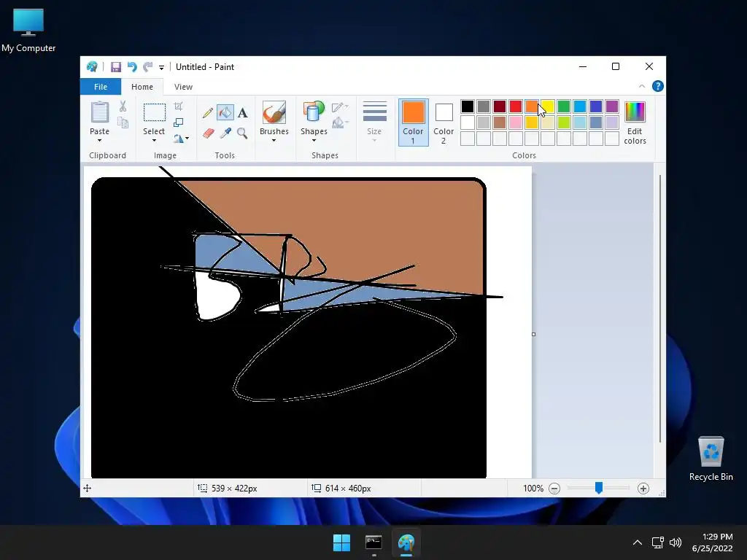Click the Zoom in plus button
Viewport: 747px width, 560px height.
pos(643,488)
